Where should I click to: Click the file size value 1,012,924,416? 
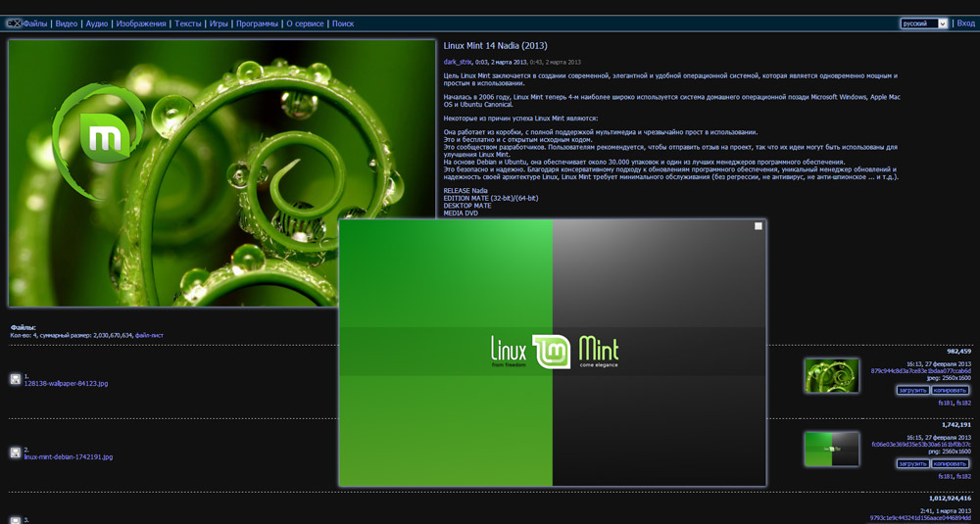(x=950, y=499)
